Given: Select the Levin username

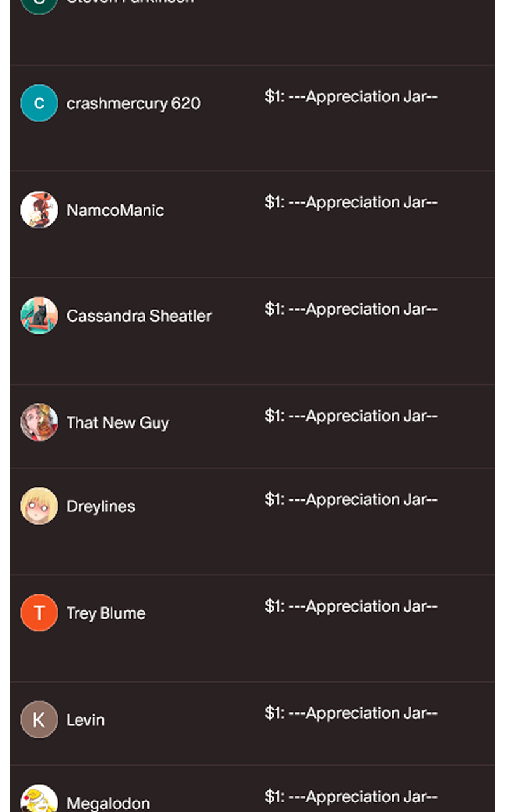Looking at the screenshot, I should point(86,720).
